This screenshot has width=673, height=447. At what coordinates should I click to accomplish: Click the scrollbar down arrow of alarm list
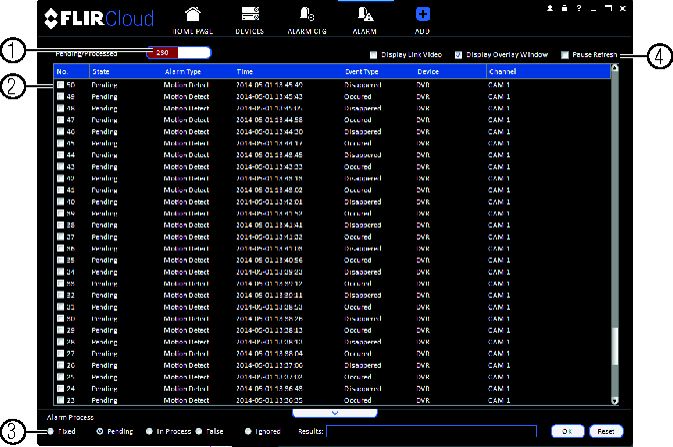tap(615, 401)
